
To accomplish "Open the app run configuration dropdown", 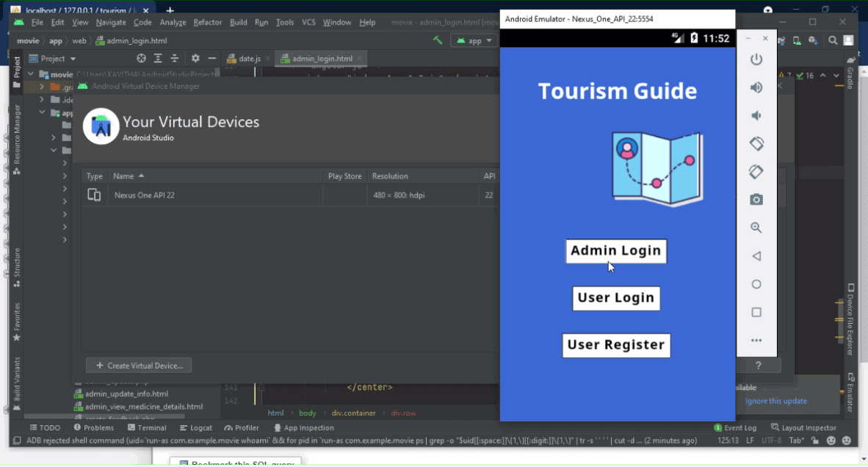I will [x=474, y=40].
